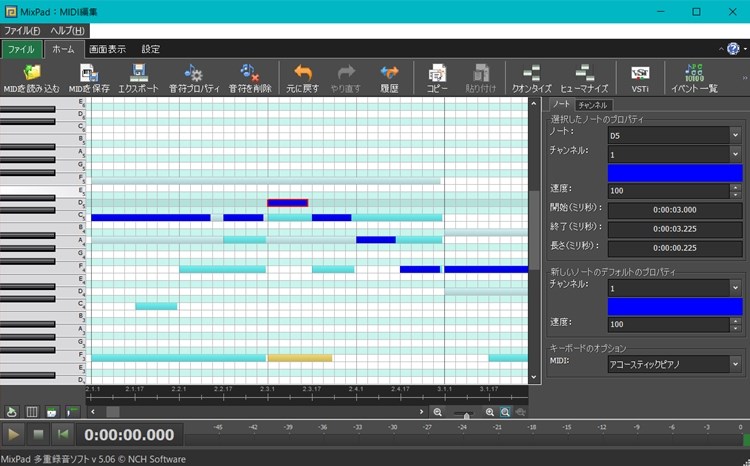750x466 pixels.
Task: Click the Stop button
Action: [x=38, y=434]
